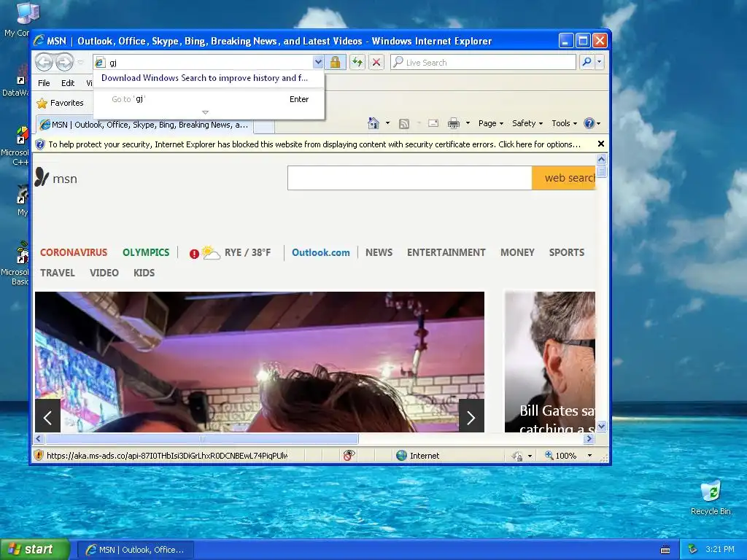The height and width of the screenshot is (560, 747).
Task: Click the RYE / 38°F weather text
Action: point(248,252)
